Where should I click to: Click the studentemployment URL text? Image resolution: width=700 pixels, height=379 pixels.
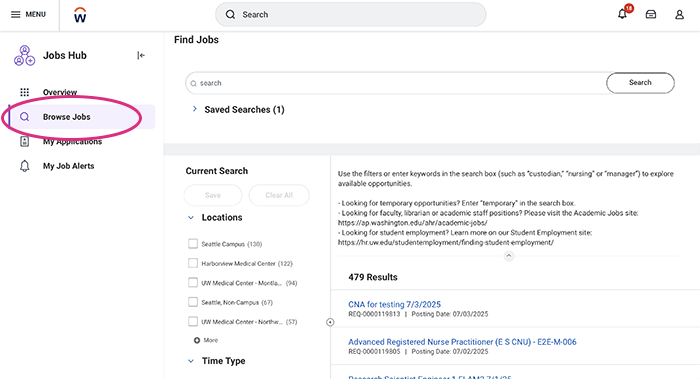(446, 242)
